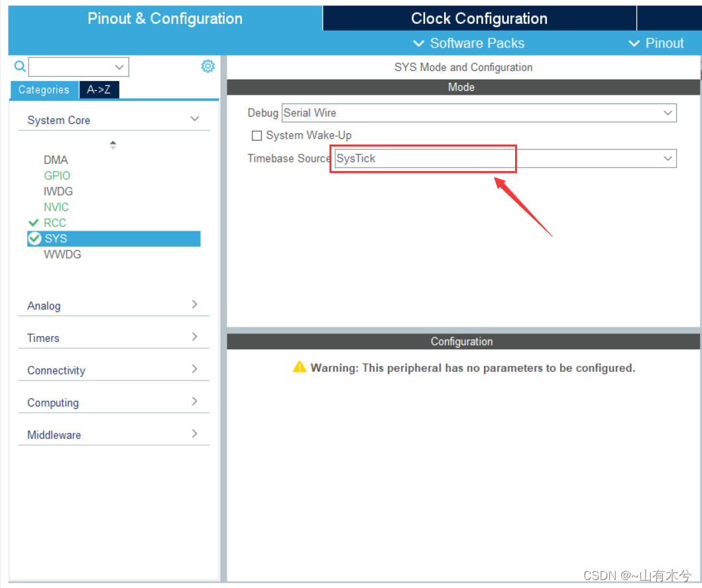Select GPIO in System Core list
The image size is (702, 588).
click(57, 176)
